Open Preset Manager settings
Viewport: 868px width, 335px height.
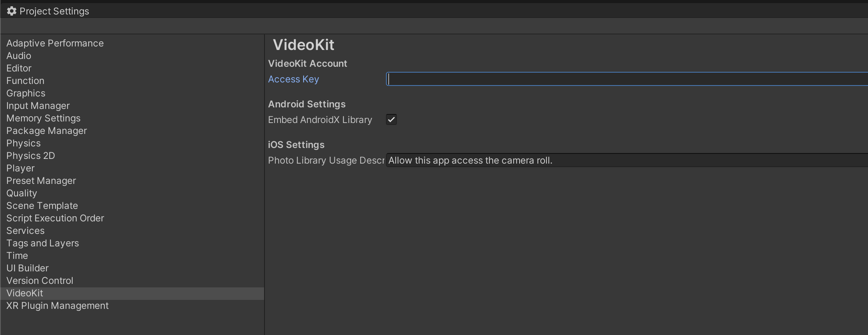coord(132,181)
